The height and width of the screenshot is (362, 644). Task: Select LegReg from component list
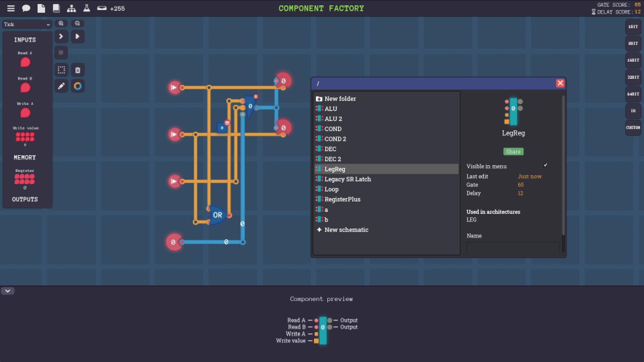click(x=335, y=168)
